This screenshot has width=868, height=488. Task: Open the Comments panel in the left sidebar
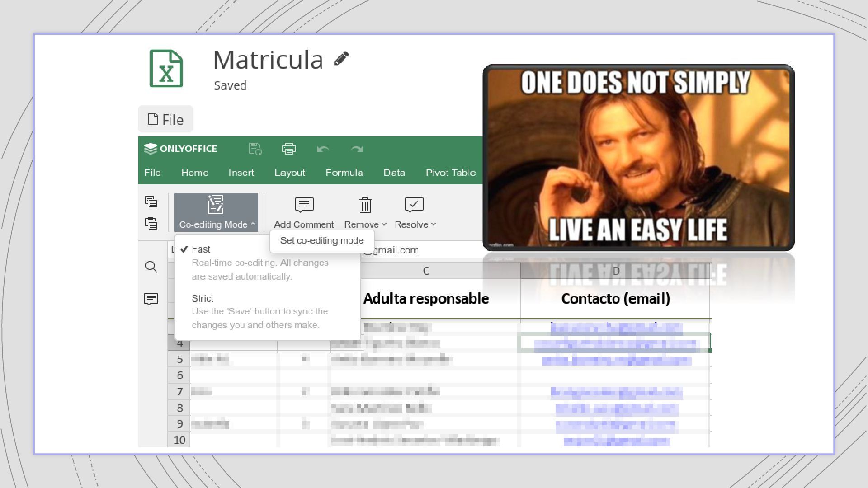click(151, 299)
